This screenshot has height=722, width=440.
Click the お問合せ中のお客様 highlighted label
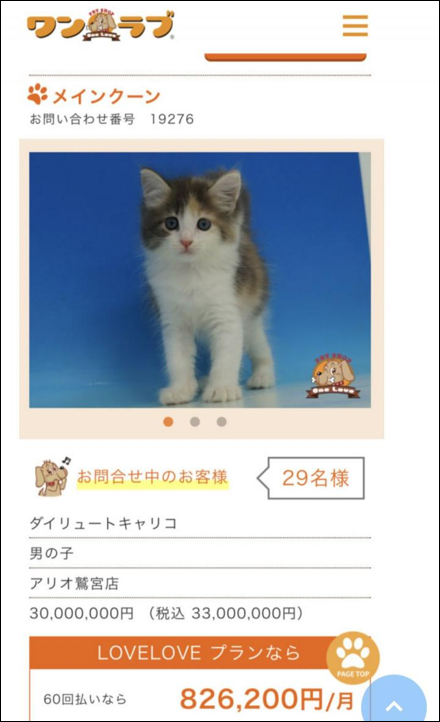[152, 477]
